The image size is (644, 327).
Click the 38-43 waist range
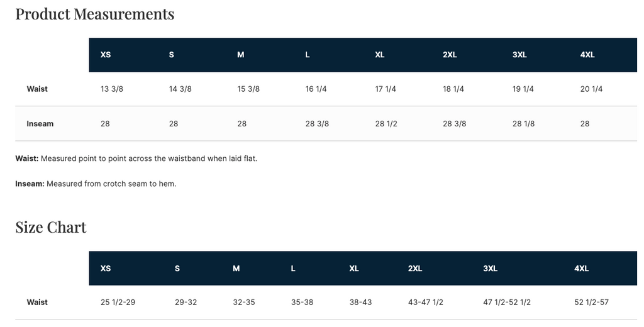(x=360, y=302)
